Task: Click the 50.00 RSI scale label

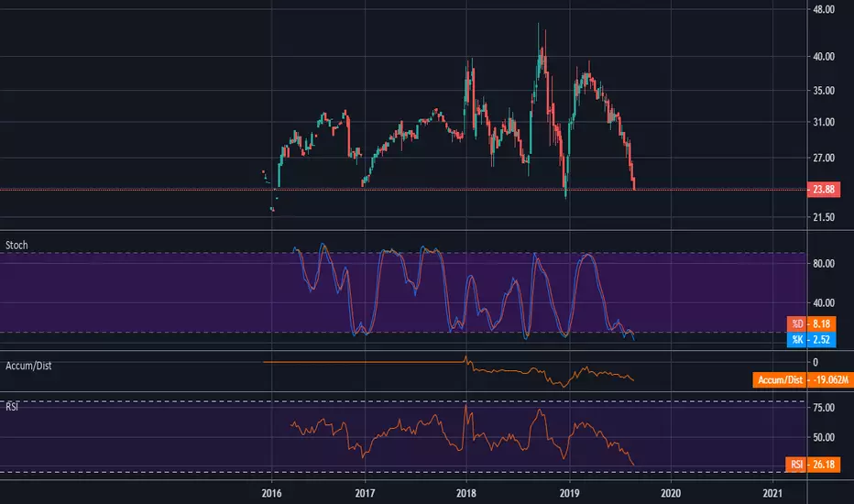Action: (x=824, y=437)
